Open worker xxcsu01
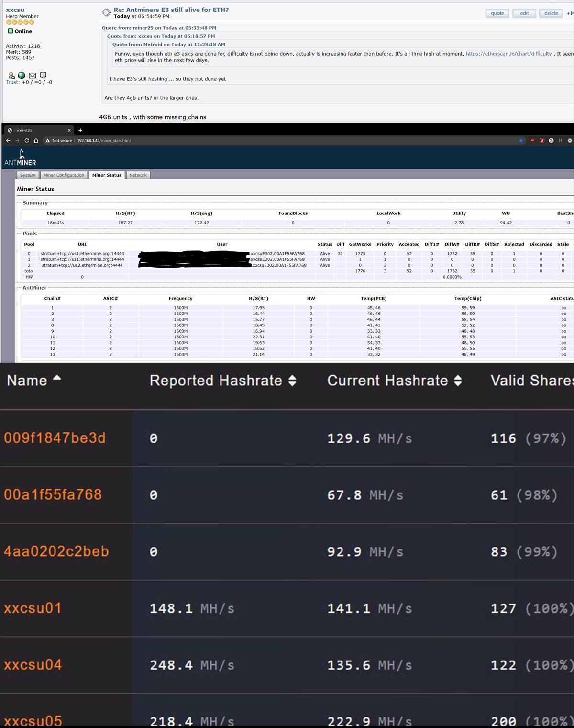 coord(33,608)
